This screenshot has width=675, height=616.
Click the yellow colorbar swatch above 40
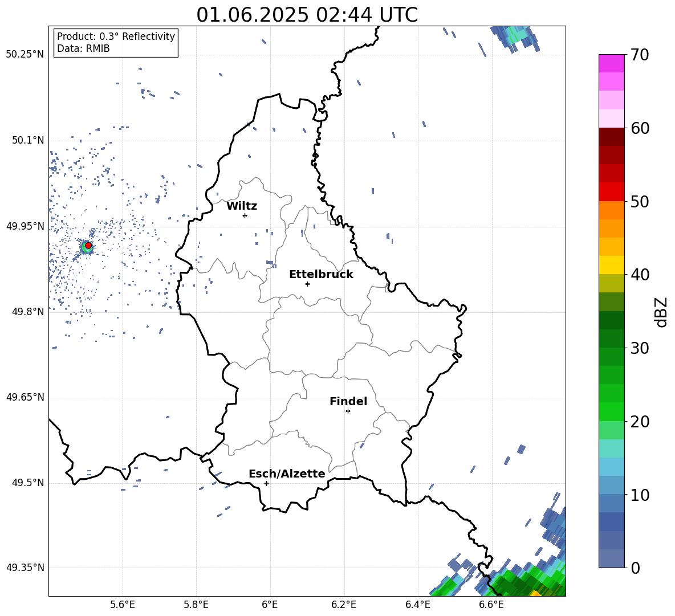click(x=611, y=265)
